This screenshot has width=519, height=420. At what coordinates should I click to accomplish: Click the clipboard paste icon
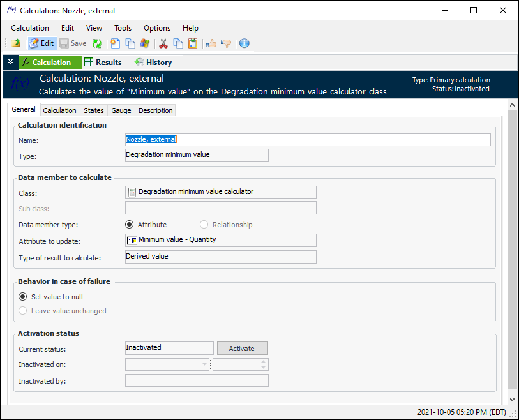[x=193, y=43]
